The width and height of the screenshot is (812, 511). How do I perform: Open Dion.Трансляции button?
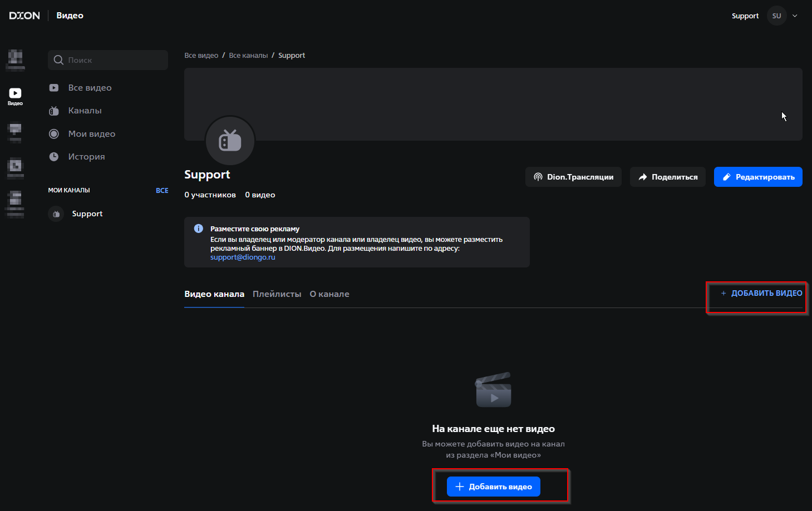point(573,177)
